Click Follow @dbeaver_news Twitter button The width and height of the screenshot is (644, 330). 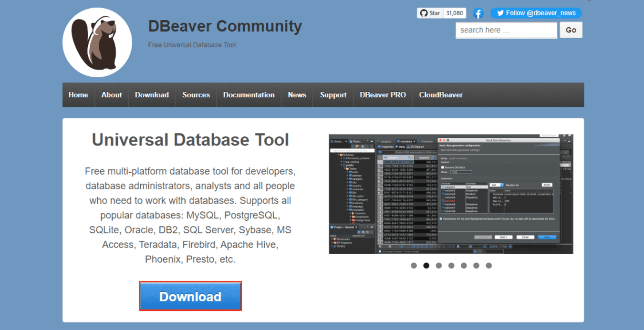536,13
